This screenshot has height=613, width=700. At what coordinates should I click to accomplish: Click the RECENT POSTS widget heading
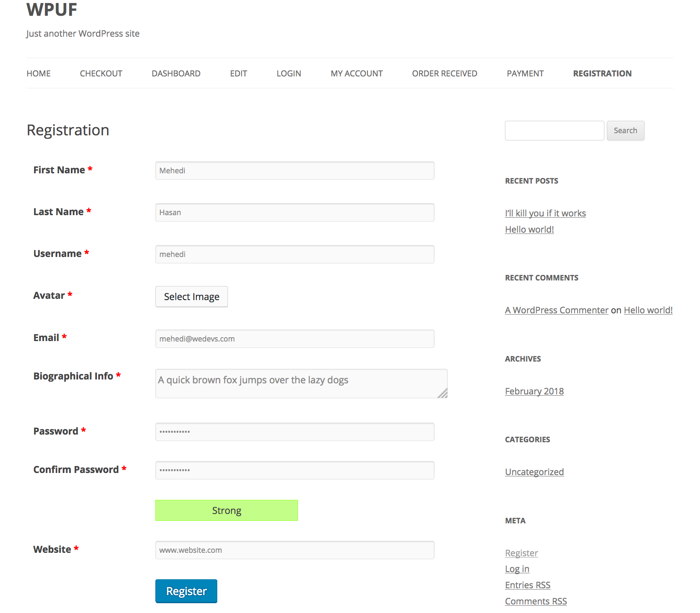pyautogui.click(x=531, y=181)
